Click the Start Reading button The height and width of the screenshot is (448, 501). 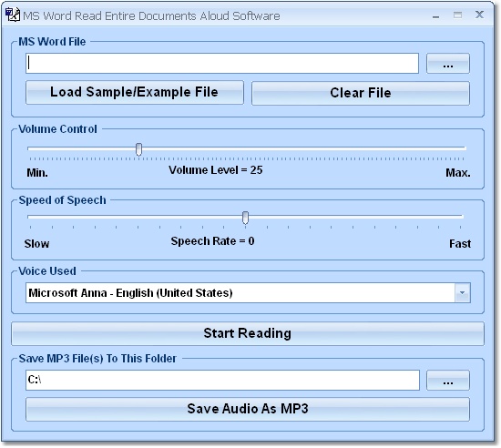pyautogui.click(x=248, y=333)
